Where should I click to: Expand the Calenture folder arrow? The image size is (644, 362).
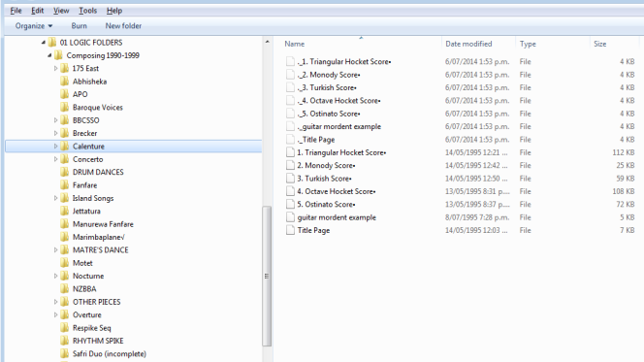55,147
